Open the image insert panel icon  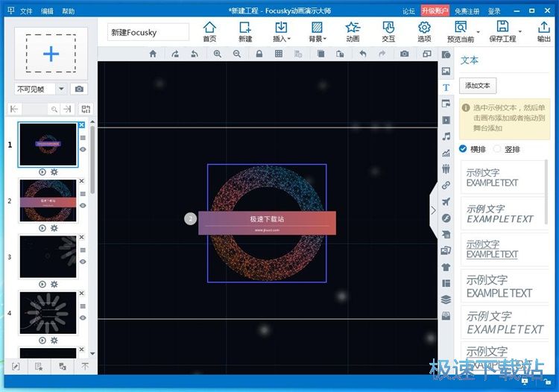(446, 71)
